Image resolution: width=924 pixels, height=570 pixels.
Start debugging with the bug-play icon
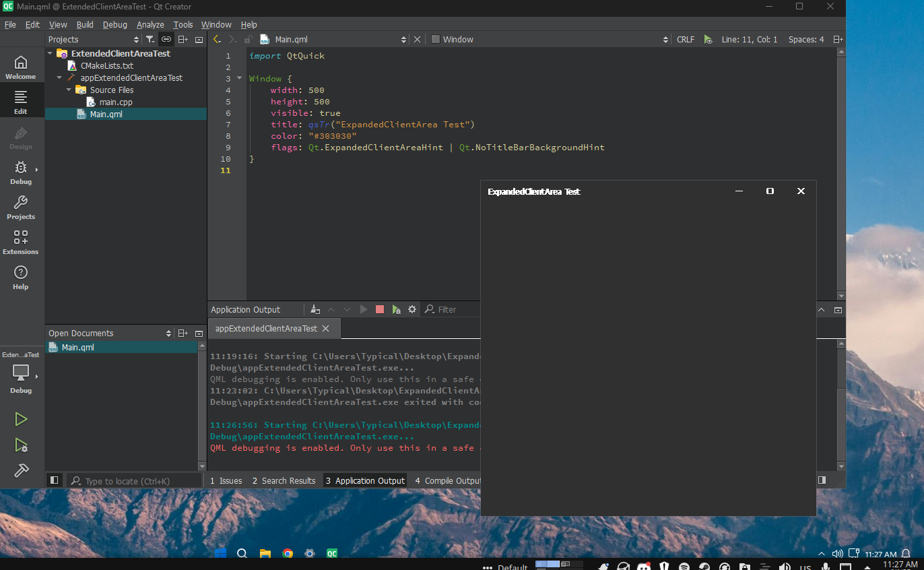21,445
